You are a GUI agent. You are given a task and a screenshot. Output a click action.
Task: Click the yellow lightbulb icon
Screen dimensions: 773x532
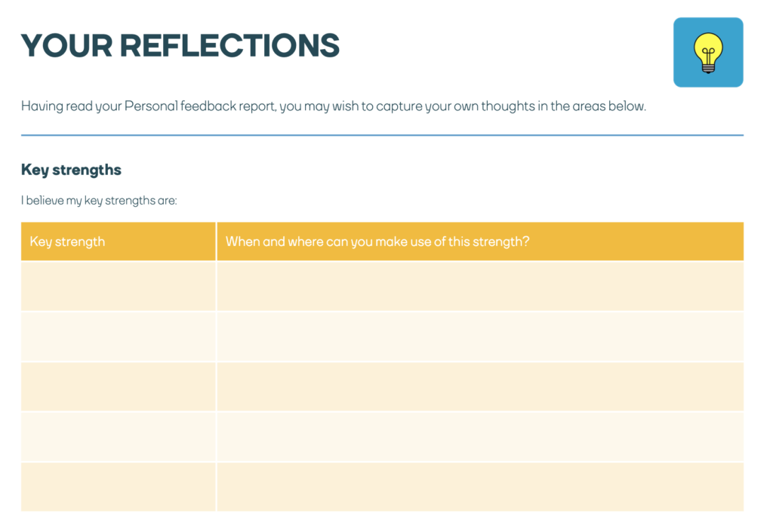[707, 52]
